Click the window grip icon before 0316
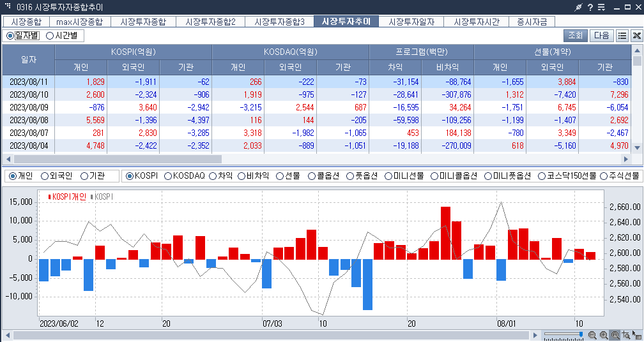The image size is (644, 342). (8, 6)
